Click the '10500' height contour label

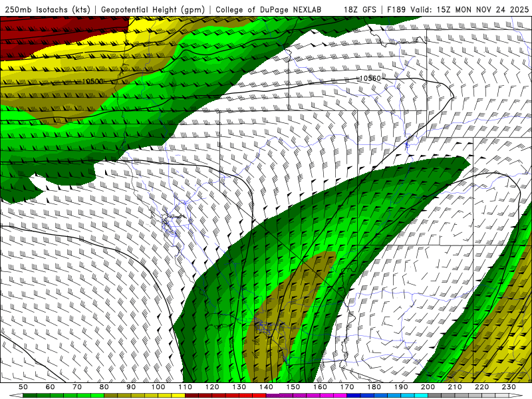[92, 81]
